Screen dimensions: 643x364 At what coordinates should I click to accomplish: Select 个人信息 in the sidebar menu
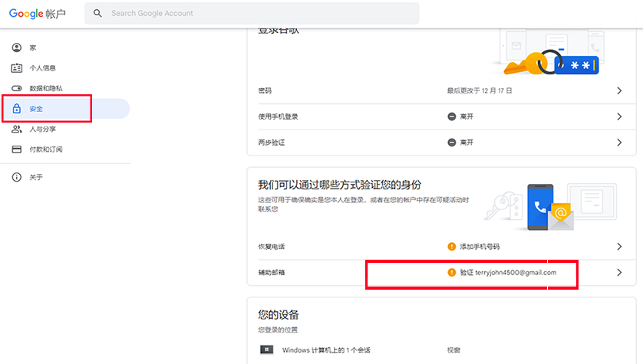pyautogui.click(x=42, y=68)
